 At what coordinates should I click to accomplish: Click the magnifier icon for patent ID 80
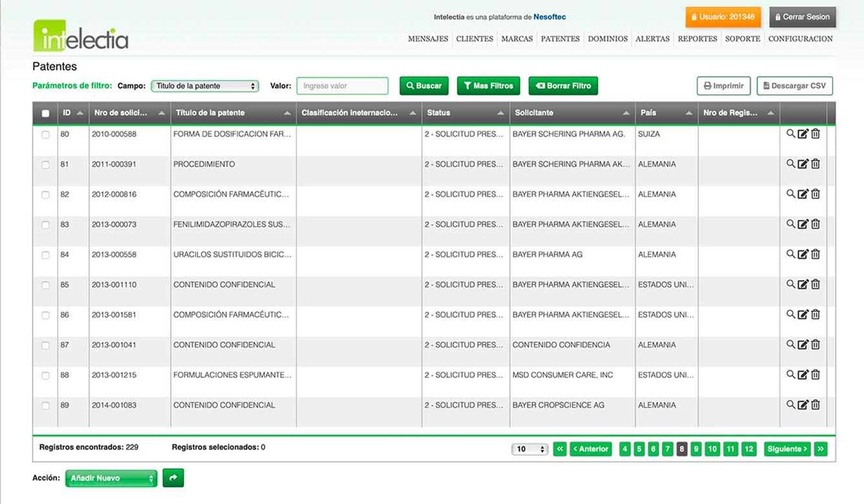click(790, 134)
